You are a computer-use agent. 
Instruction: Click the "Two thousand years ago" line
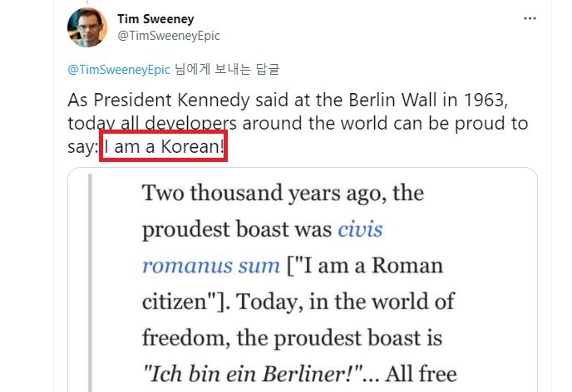pyautogui.click(x=283, y=194)
